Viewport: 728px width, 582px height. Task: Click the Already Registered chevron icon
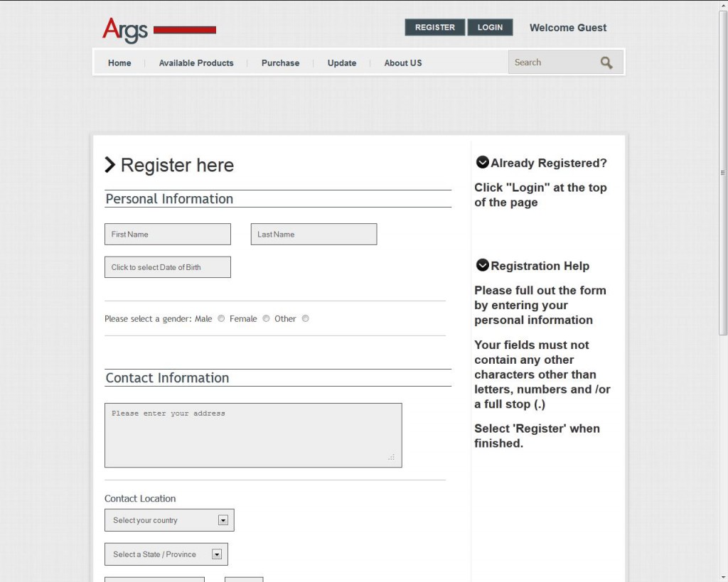(x=482, y=163)
